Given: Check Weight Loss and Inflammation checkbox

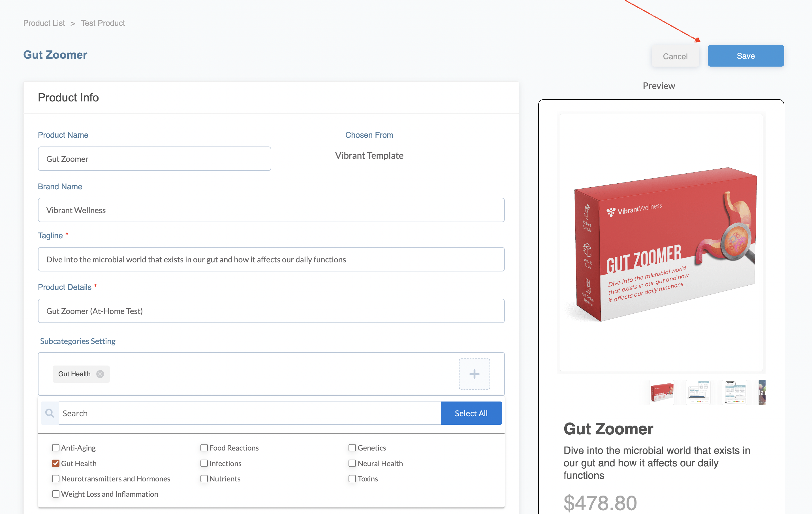Looking at the screenshot, I should (56, 494).
